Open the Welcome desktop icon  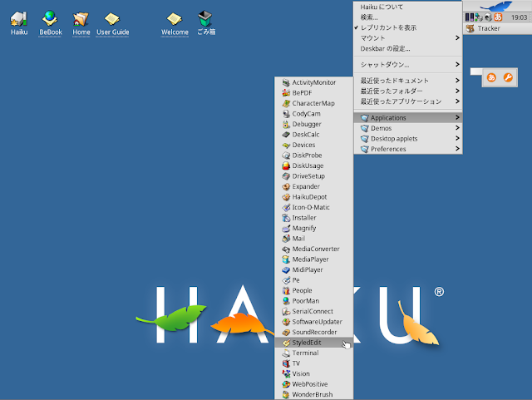[x=175, y=23]
